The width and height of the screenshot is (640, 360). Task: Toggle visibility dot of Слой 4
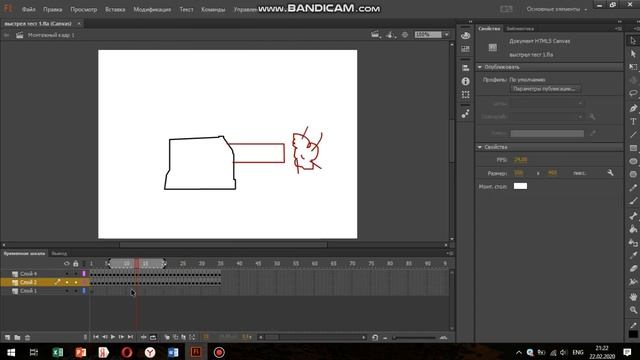[x=67, y=274]
